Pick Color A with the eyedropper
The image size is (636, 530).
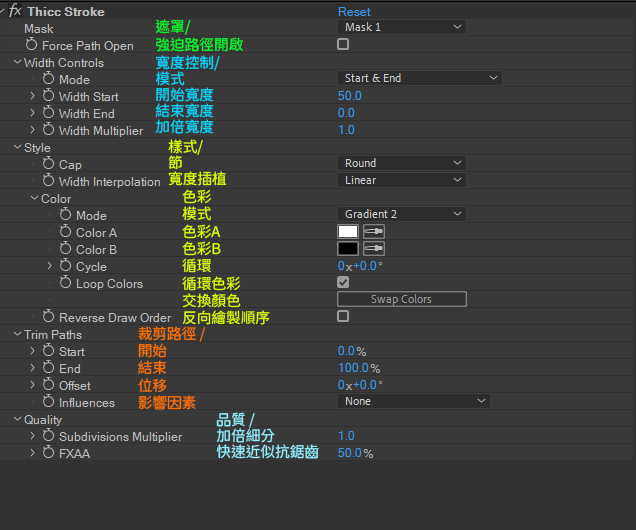pos(374,232)
